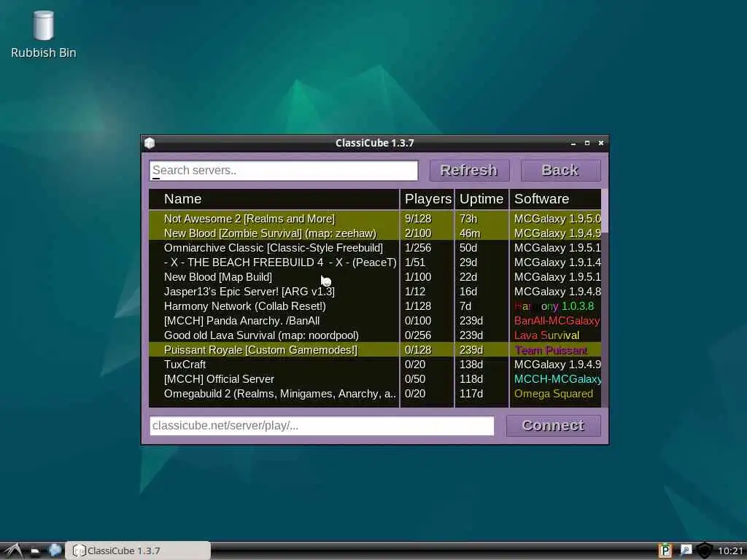
Task: Click the Omega Squared software cell
Action: tap(554, 394)
